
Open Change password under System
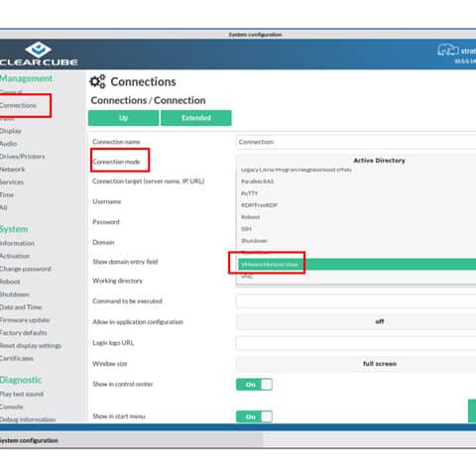[26, 269]
